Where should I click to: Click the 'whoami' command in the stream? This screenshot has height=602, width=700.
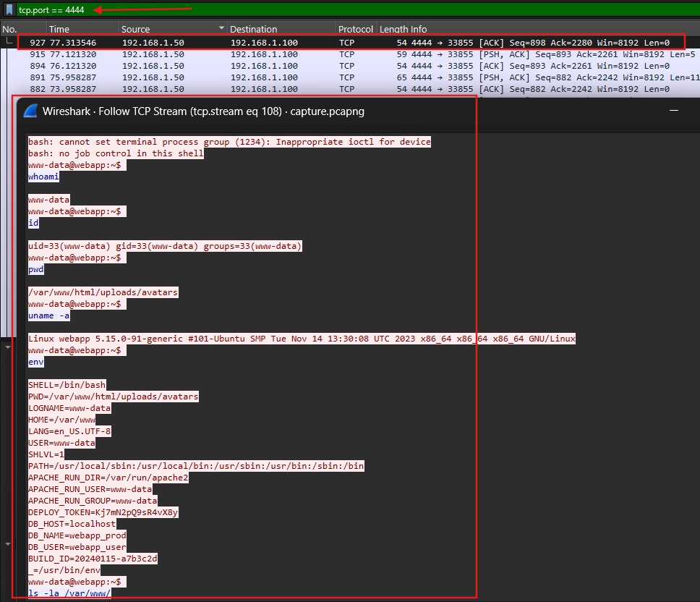tap(43, 177)
